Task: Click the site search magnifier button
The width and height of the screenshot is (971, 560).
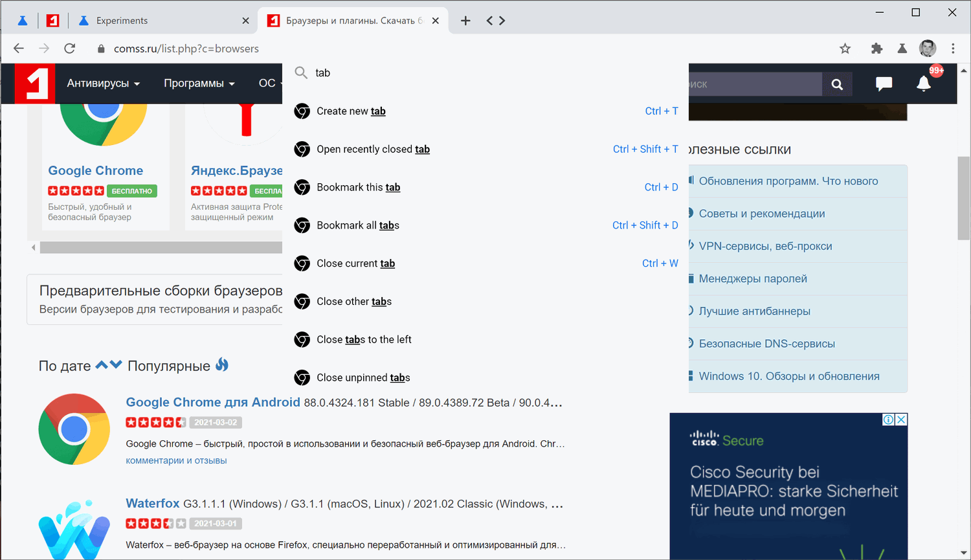Action: pos(837,84)
